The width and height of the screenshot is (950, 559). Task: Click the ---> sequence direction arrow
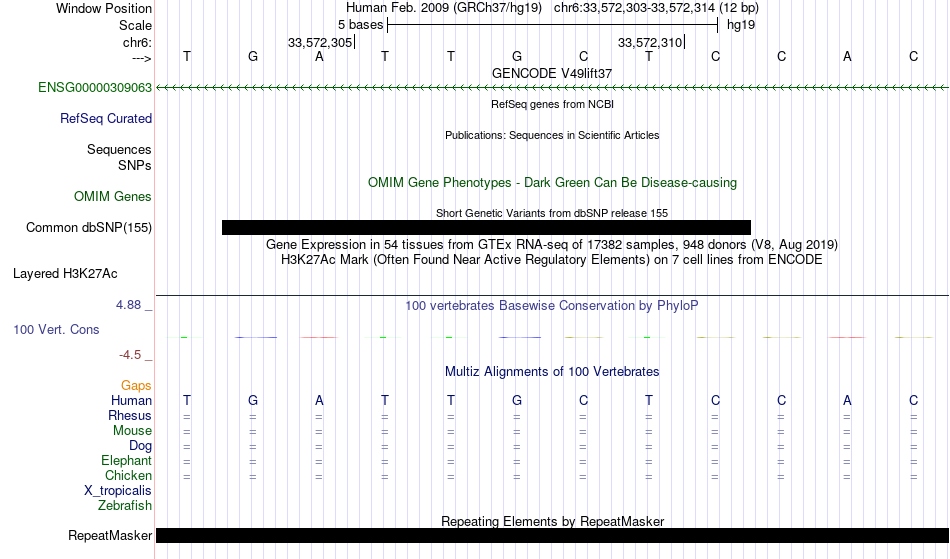(x=142, y=58)
